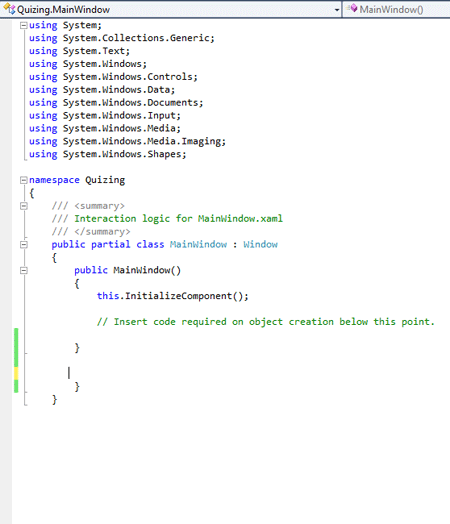Screen dimensions: 450x524
Task: Click the 'using System.Windows.Media;' line
Action: click(105, 128)
